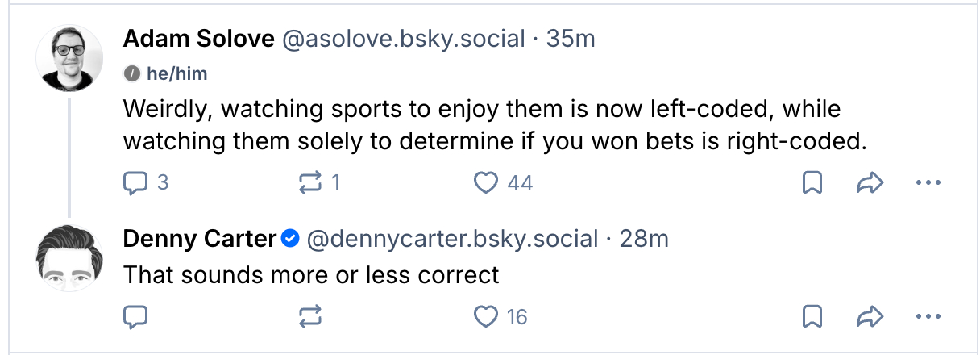Click Denny Carter's blue verified badge
The image size is (980, 355).
(292, 239)
